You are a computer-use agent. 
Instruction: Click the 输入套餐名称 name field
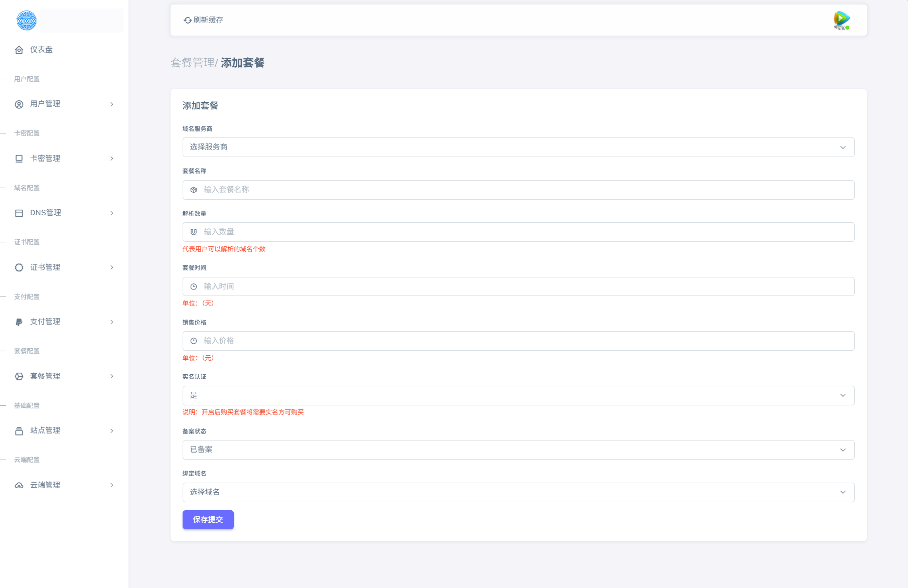pyautogui.click(x=518, y=190)
